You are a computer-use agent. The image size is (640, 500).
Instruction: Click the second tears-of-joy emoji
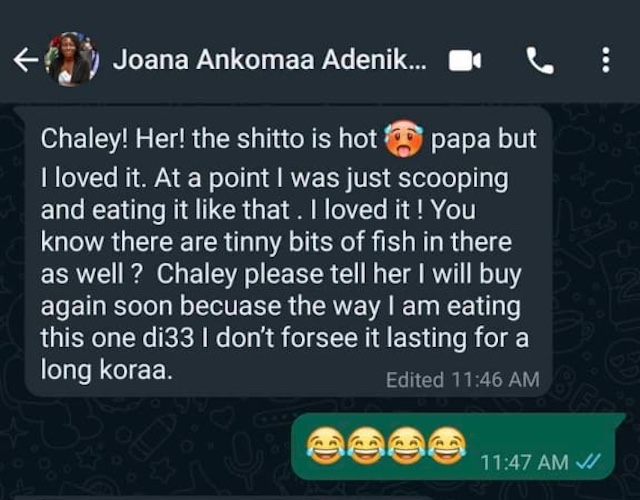tap(366, 446)
